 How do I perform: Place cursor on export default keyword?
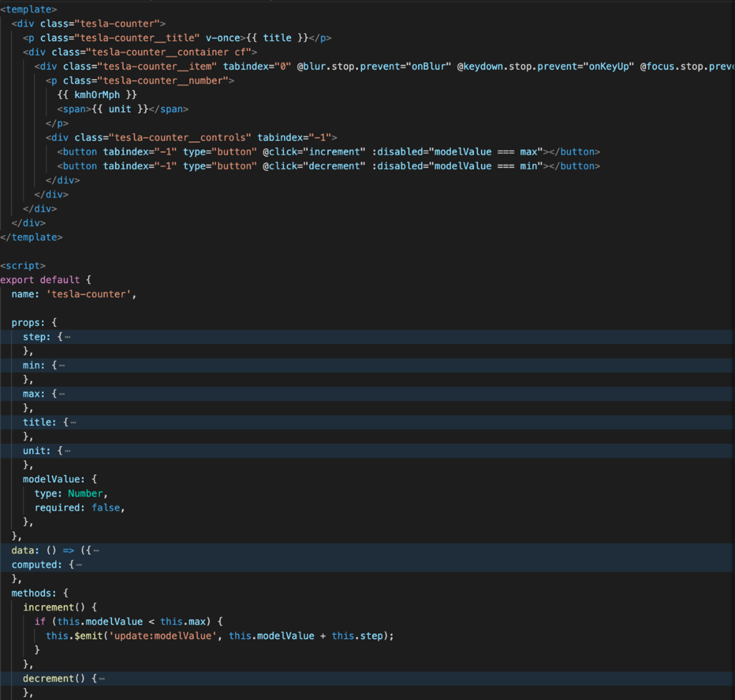[x=40, y=280]
